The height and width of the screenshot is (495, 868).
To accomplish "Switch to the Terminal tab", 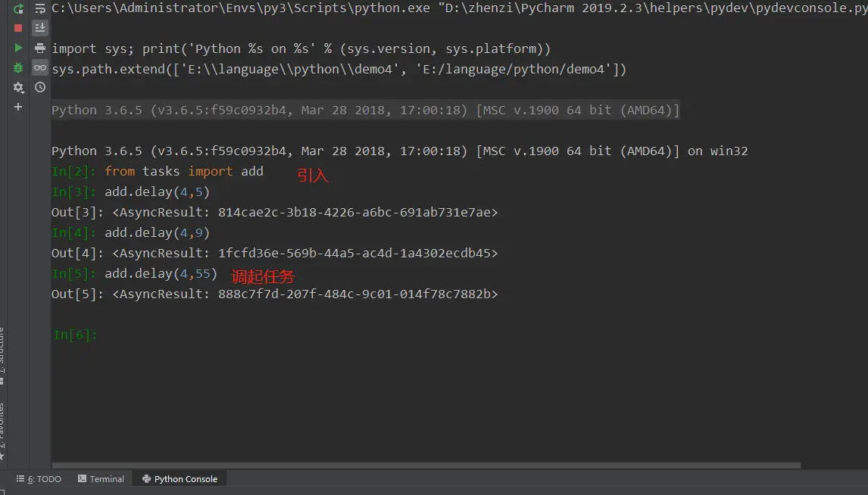I will (x=101, y=479).
